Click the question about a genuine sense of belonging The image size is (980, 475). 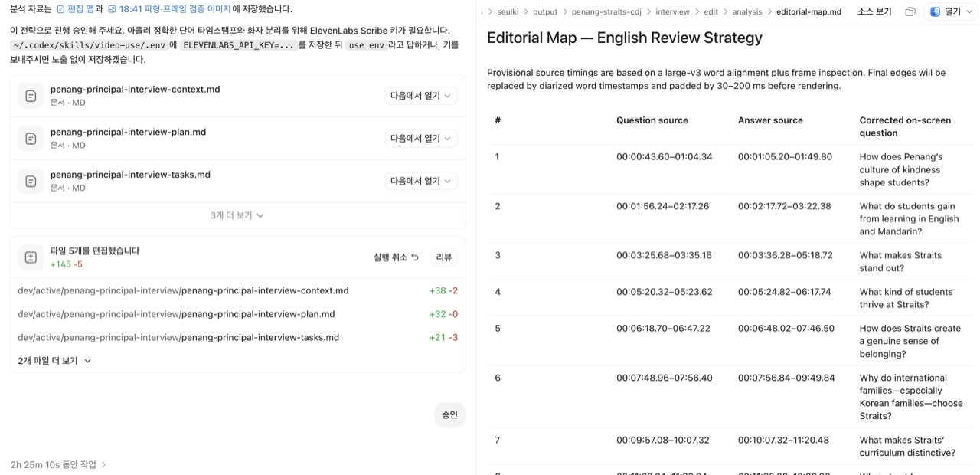pos(910,341)
